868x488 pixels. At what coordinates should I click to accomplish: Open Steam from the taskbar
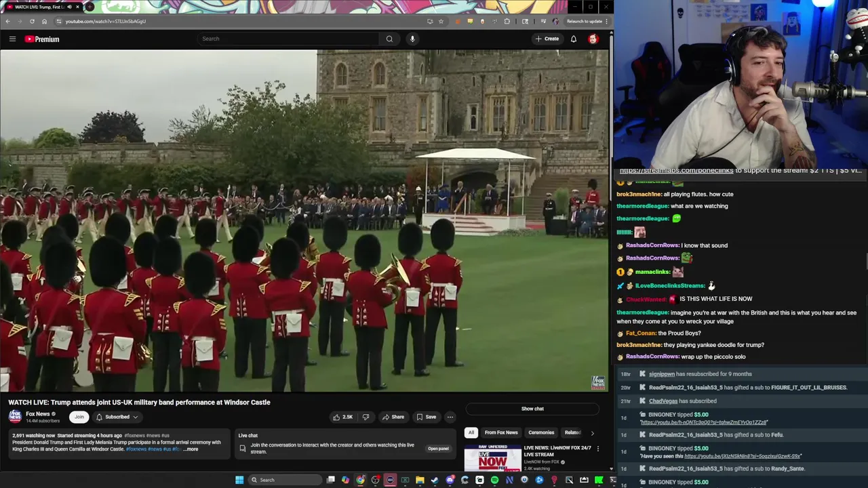coord(435,480)
